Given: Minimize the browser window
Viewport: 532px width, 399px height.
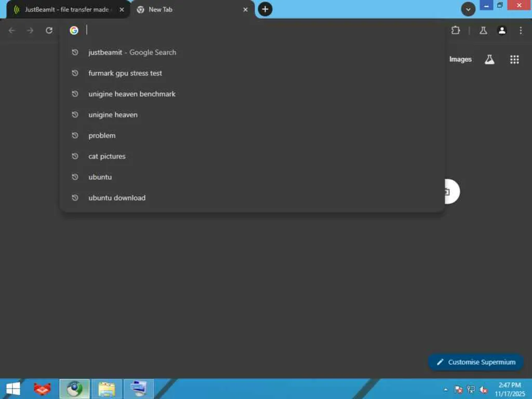Looking at the screenshot, I should coord(486,5).
